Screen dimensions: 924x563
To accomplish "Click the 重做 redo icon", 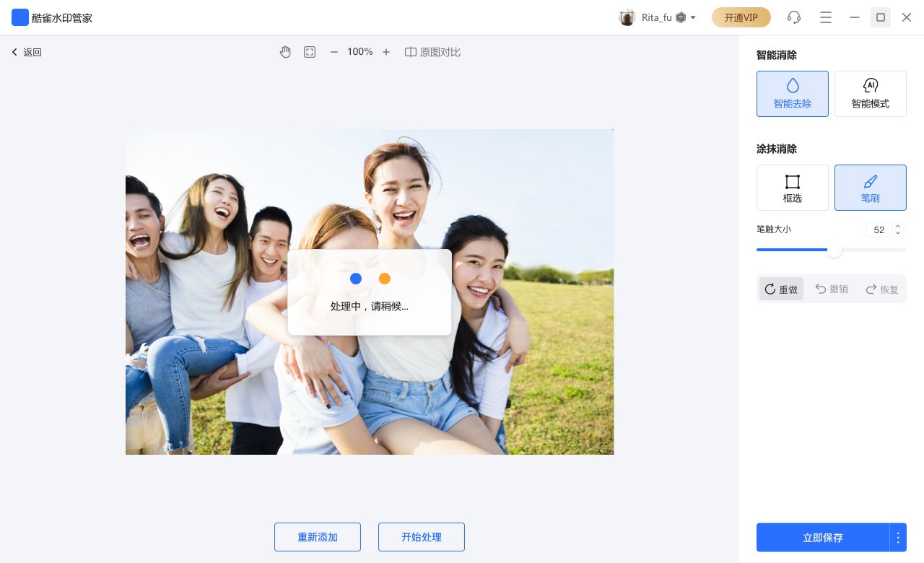I will (781, 289).
